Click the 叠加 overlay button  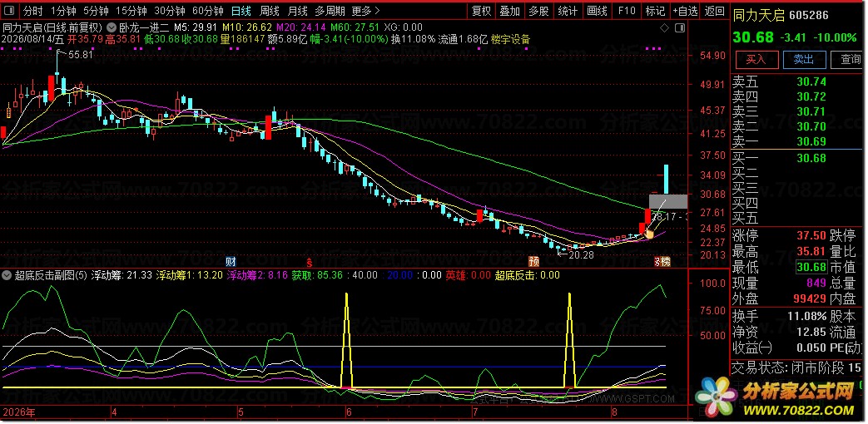click(x=510, y=11)
